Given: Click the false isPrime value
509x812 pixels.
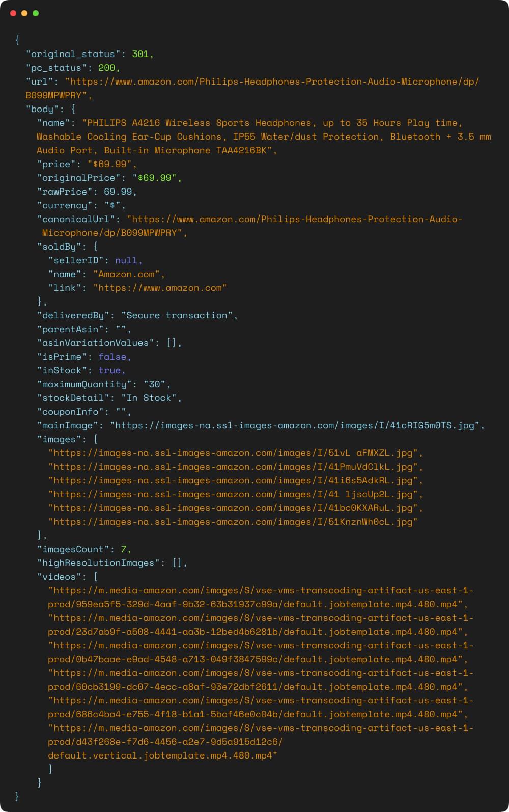Looking at the screenshot, I should tap(112, 357).
